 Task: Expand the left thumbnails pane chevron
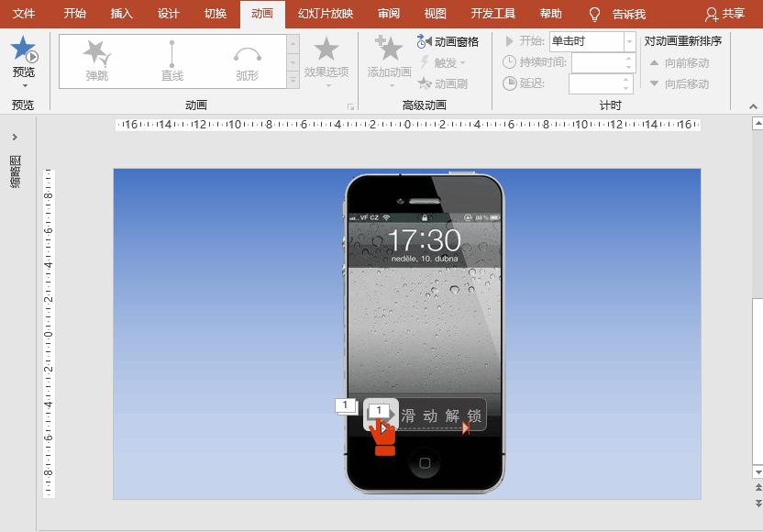click(14, 137)
